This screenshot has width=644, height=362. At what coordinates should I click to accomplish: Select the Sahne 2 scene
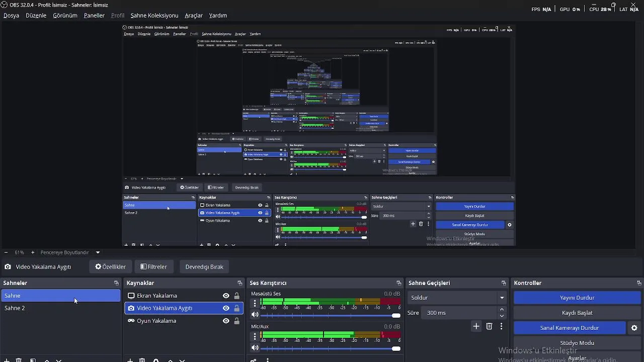click(x=61, y=308)
